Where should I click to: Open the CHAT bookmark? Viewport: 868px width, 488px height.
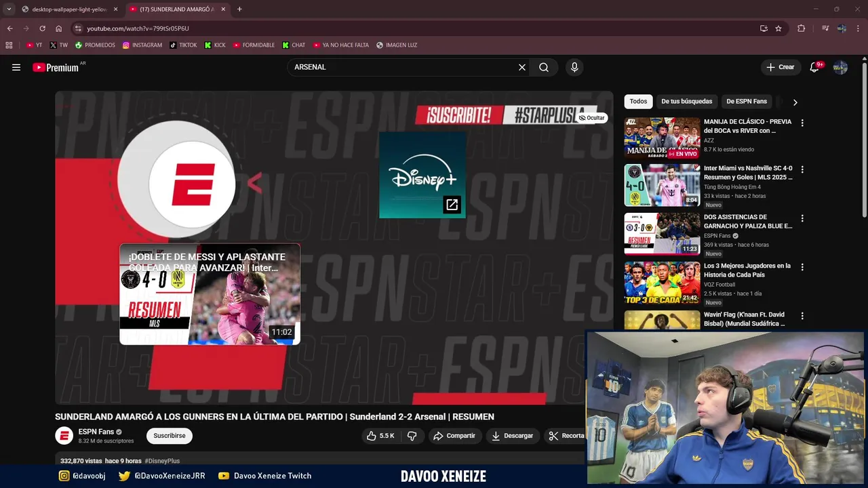(x=294, y=45)
